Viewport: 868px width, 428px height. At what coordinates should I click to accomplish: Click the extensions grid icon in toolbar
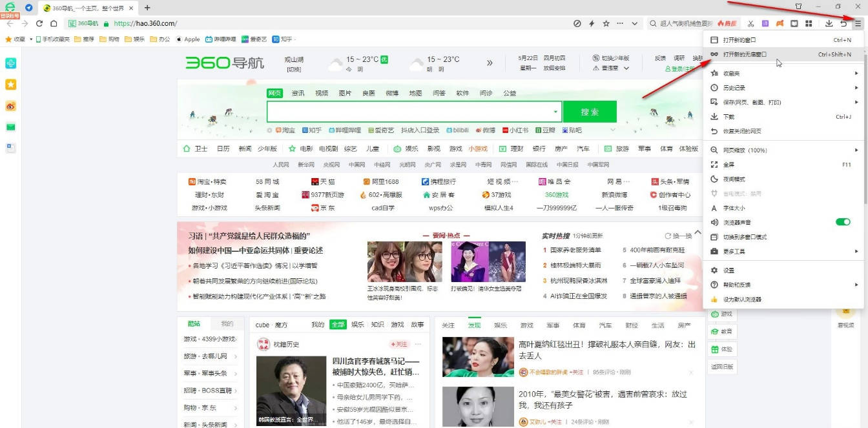pos(809,24)
